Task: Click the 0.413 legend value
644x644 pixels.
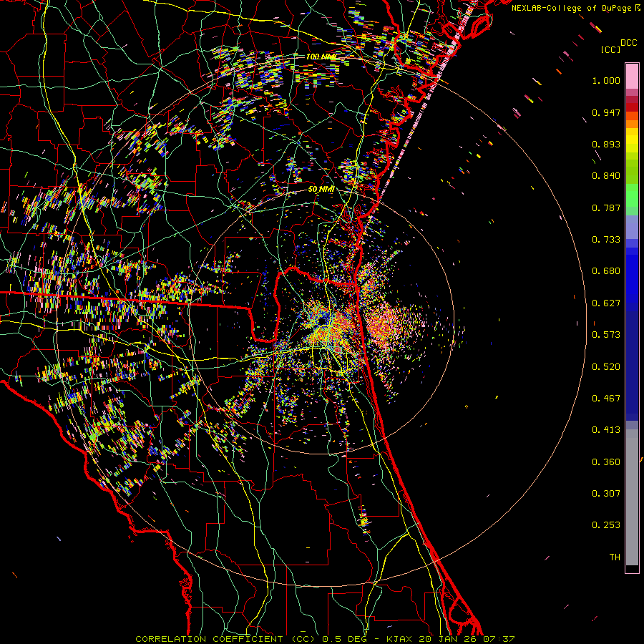Action: pyautogui.click(x=606, y=430)
